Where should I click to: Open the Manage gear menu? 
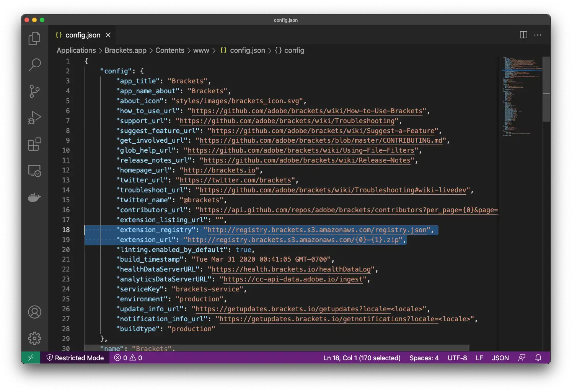[x=34, y=338]
